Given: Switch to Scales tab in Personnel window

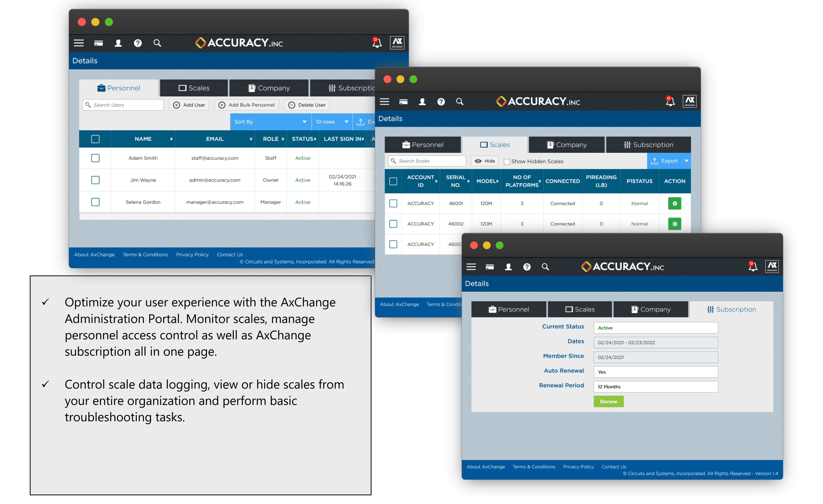Looking at the screenshot, I should pyautogui.click(x=194, y=88).
